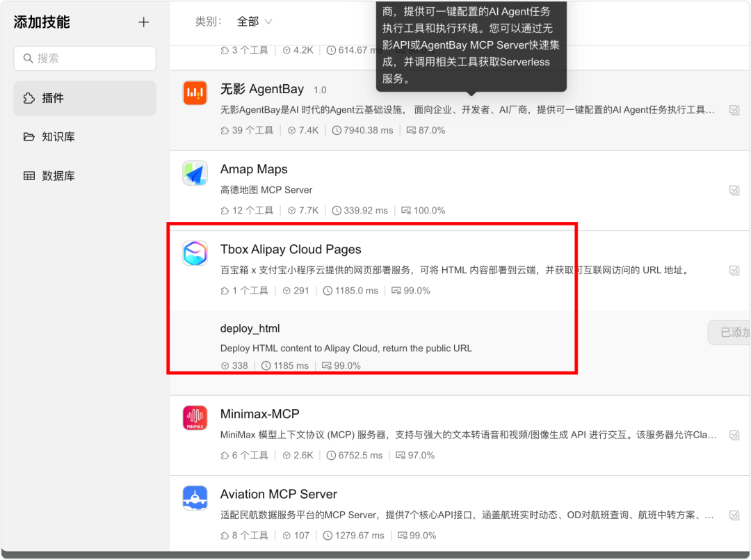Expand the Aviation MCP Server title
The height and width of the screenshot is (560, 751).
(279, 495)
